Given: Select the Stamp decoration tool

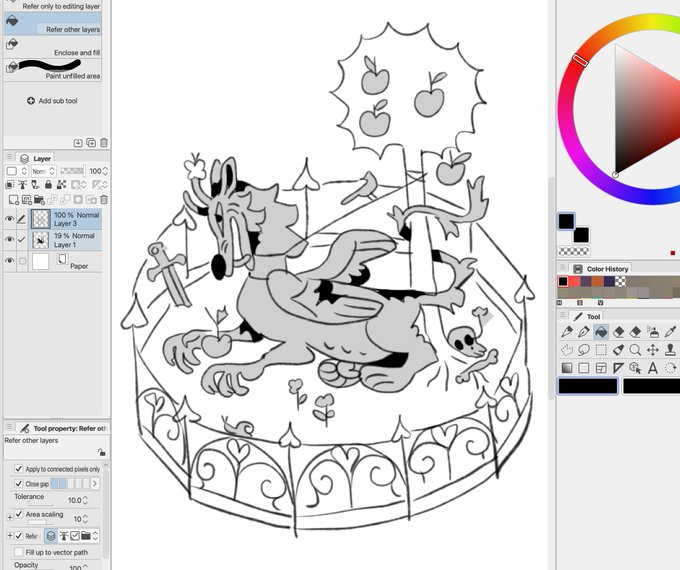Looking at the screenshot, I should [670, 350].
